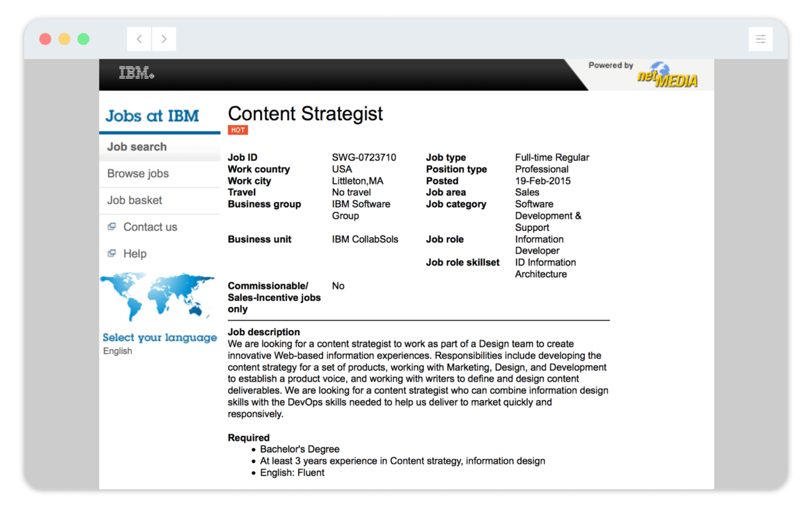
Task: Click the Content Strategist page title
Action: 306,113
